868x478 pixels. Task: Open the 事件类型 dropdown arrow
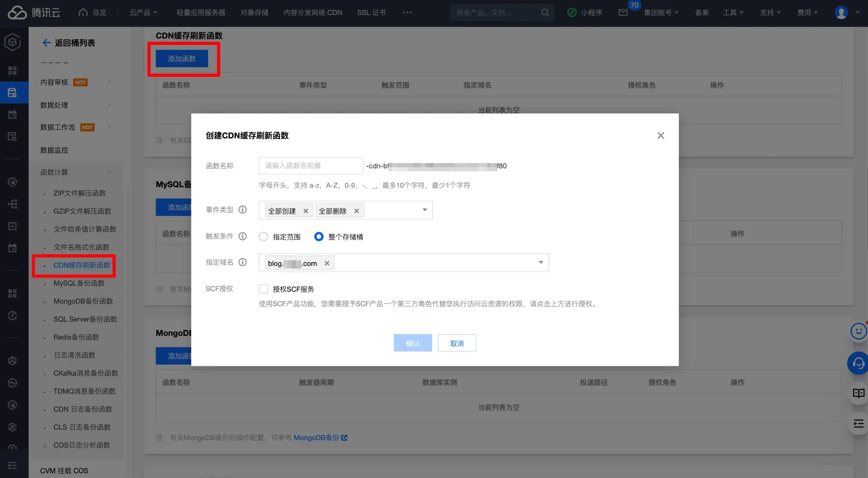click(x=424, y=210)
